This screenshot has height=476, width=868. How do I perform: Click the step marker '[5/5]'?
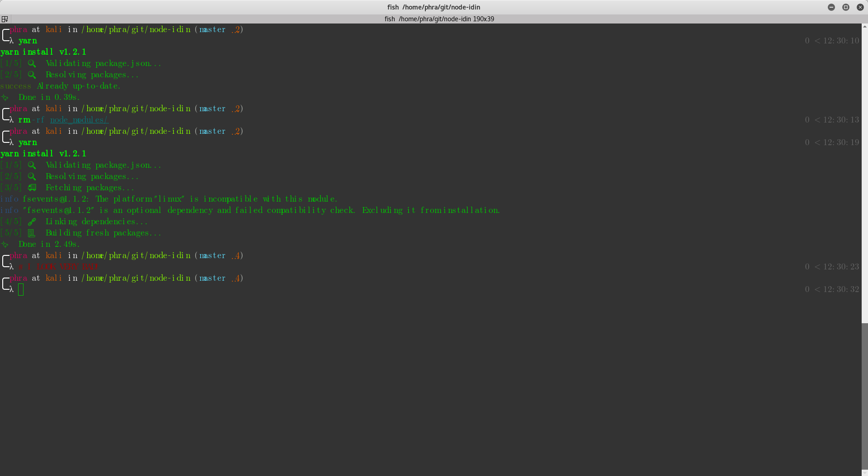pos(11,233)
